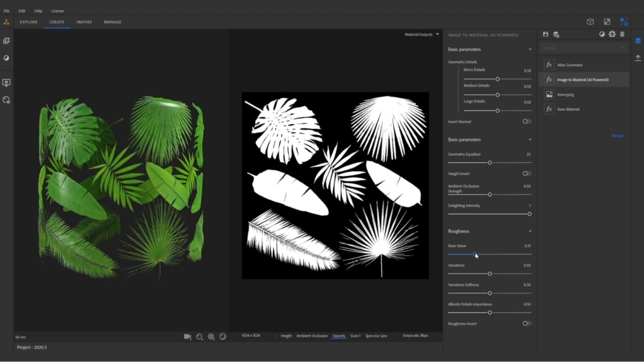Click the layers stack icon in right sidebar
Screen dimensions: 644x362
[x=638, y=41]
